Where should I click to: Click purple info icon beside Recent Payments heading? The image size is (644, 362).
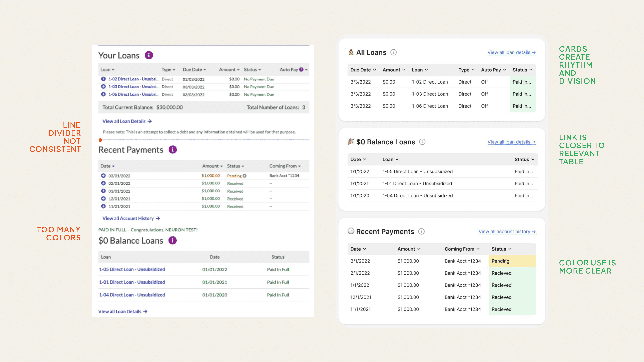pyautogui.click(x=173, y=150)
